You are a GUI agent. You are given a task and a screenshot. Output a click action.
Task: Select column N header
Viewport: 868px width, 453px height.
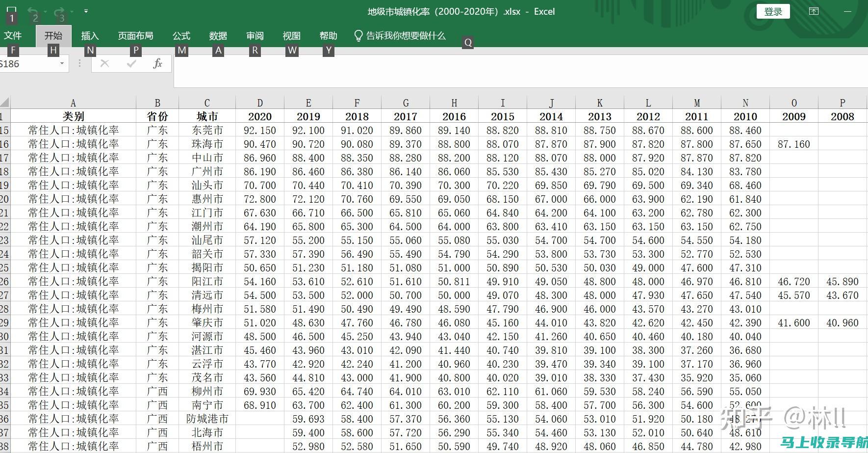pos(745,103)
